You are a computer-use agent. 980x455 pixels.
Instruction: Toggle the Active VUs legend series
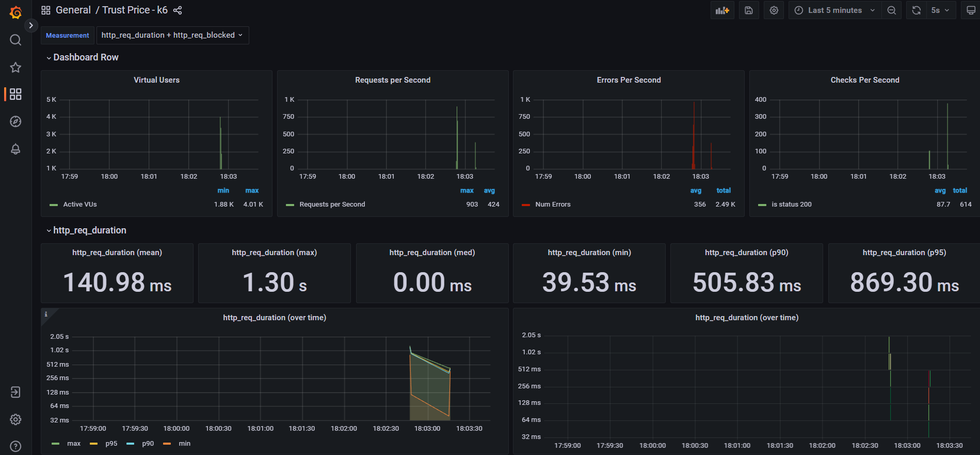[x=80, y=205]
